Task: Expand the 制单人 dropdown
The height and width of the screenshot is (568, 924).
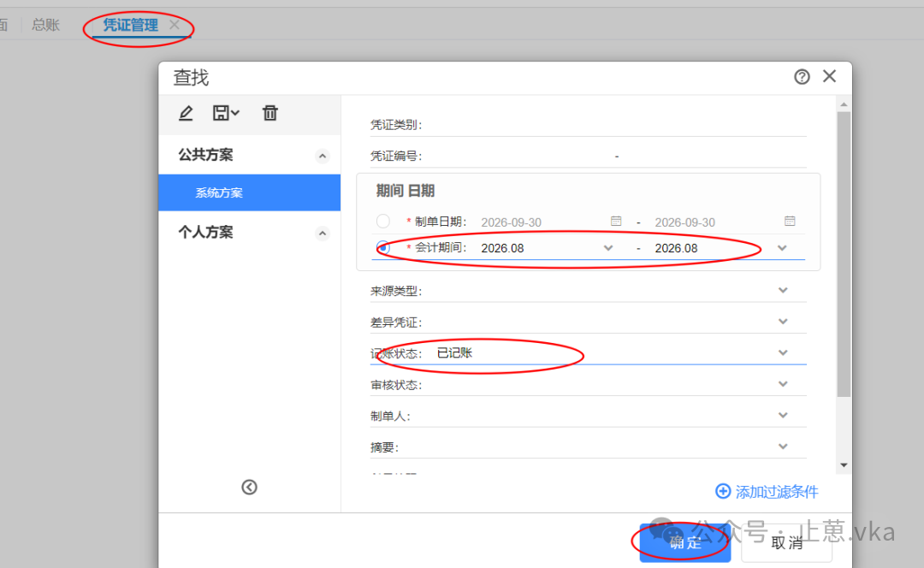Action: 783,415
